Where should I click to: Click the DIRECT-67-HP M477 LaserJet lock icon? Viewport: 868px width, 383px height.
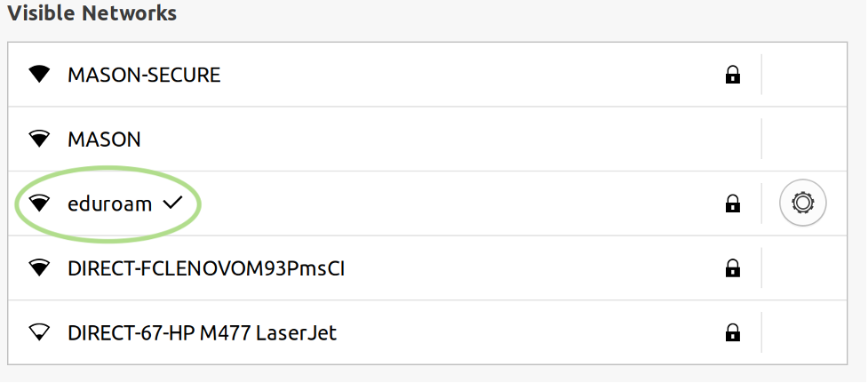[x=732, y=333]
